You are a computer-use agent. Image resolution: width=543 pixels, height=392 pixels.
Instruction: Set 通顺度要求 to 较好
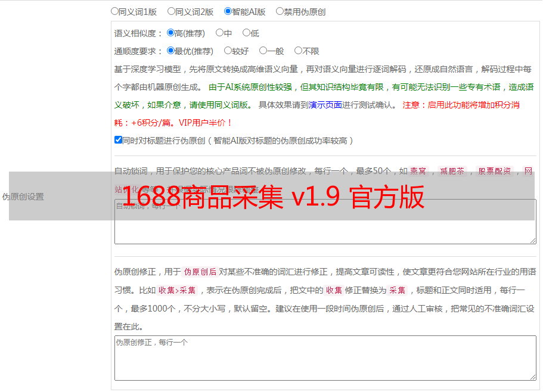pos(228,51)
